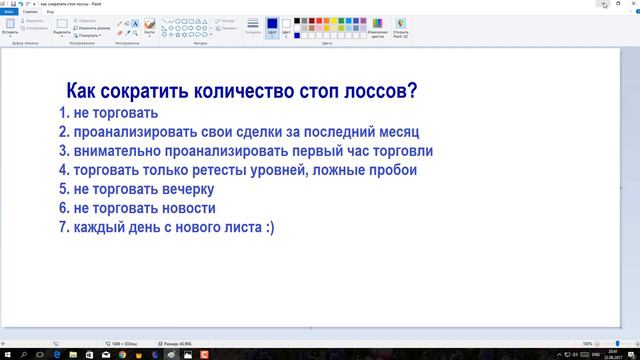Activate Color 2 (Цвет 2) selector
Image resolution: width=640 pixels, height=360 pixels.
[286, 28]
